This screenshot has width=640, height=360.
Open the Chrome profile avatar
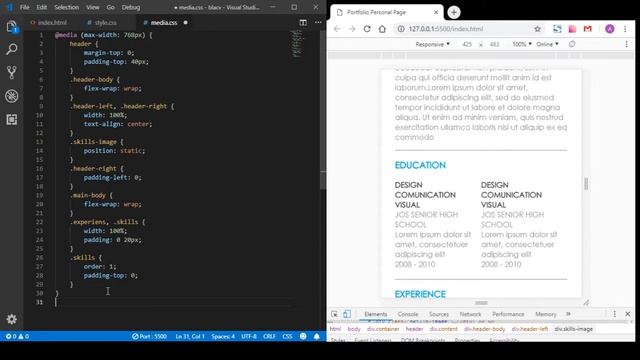[609, 29]
